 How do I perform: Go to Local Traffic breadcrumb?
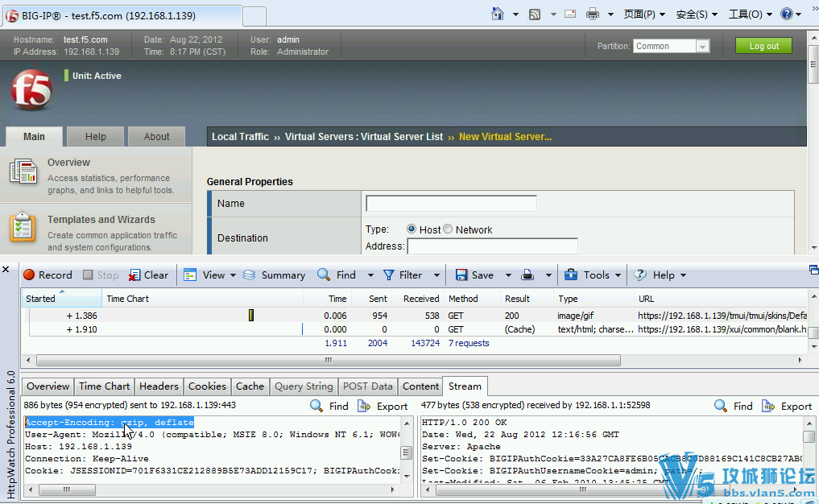tap(240, 137)
